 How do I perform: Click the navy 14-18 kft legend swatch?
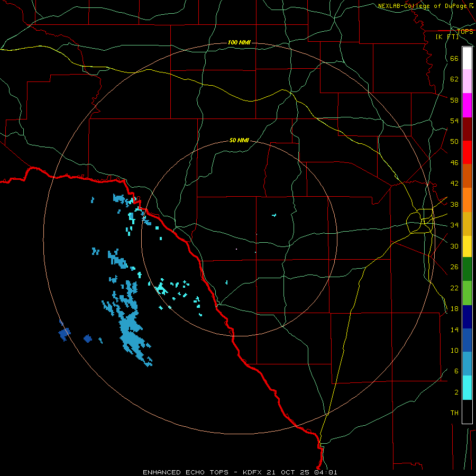(467, 317)
